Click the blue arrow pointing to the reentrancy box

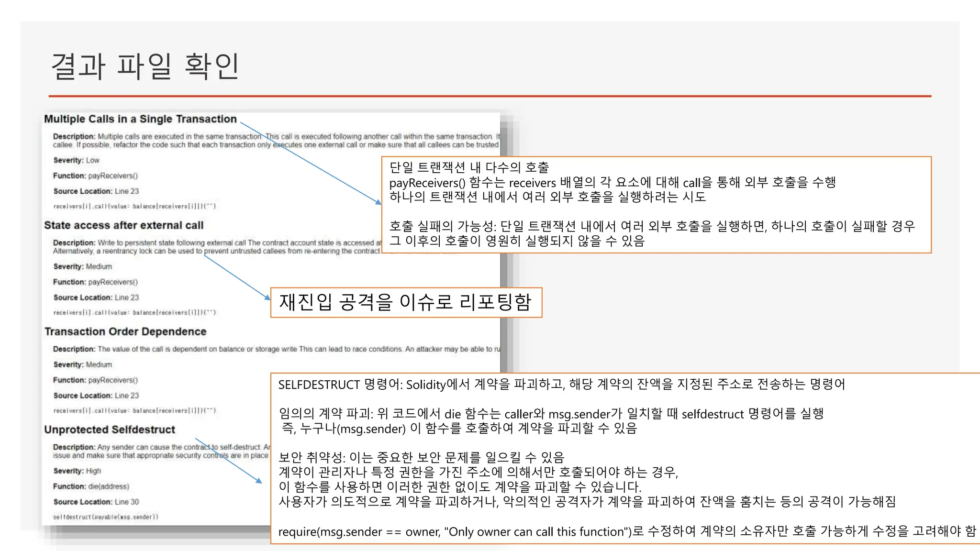tap(237, 277)
